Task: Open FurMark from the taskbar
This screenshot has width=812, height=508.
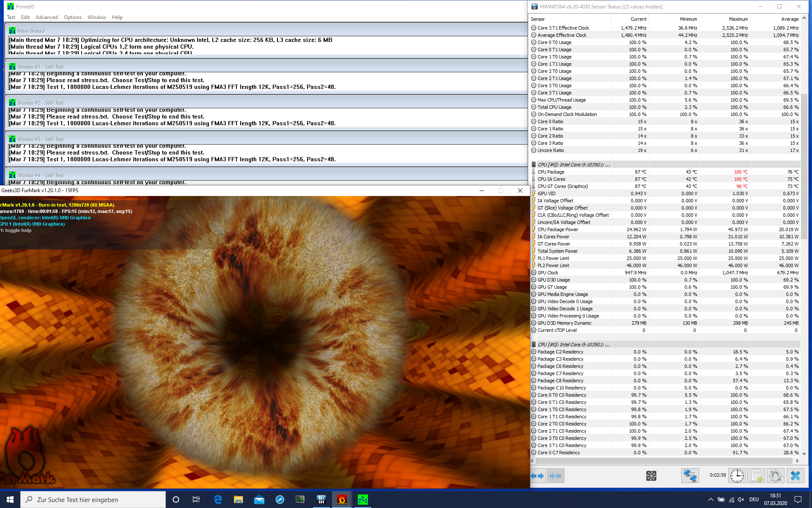Action: click(x=342, y=500)
